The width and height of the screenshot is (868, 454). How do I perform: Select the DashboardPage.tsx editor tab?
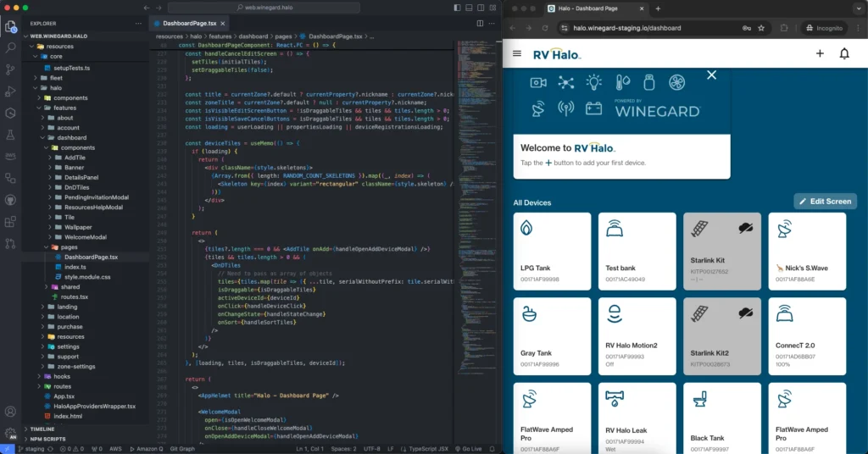click(x=189, y=23)
